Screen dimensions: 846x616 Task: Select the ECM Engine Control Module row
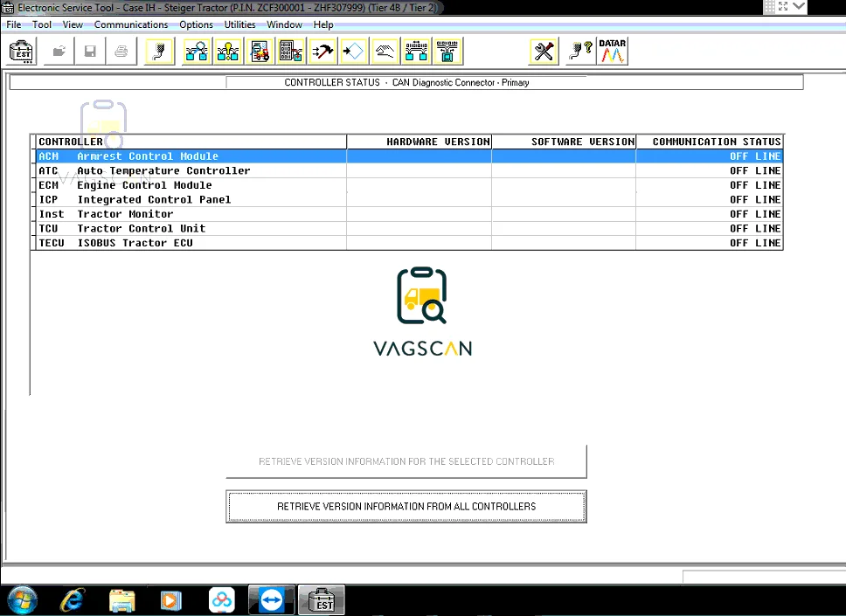[410, 185]
